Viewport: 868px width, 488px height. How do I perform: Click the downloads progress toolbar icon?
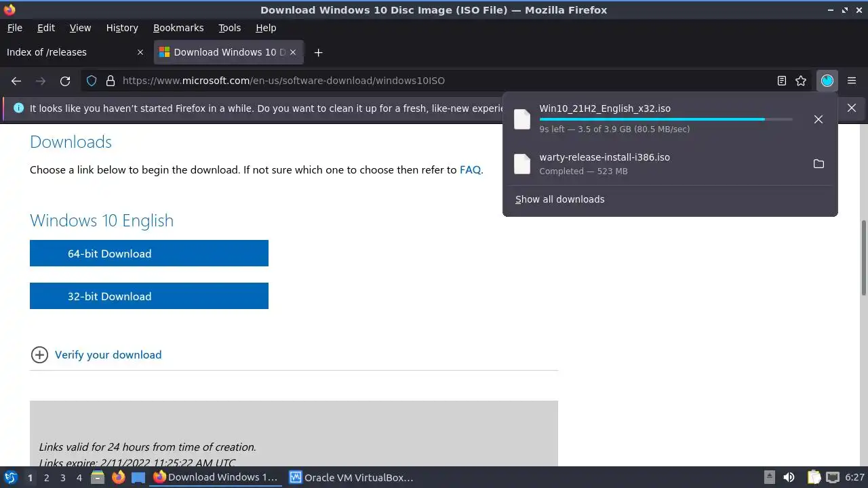[x=827, y=81]
